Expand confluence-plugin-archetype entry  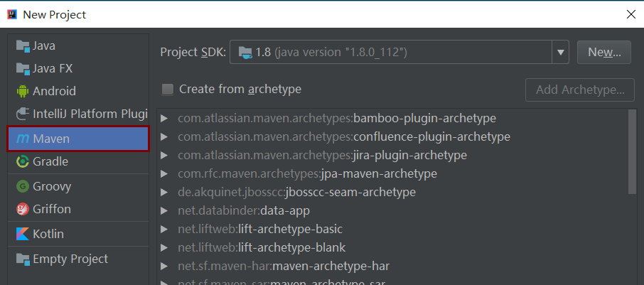coord(164,136)
